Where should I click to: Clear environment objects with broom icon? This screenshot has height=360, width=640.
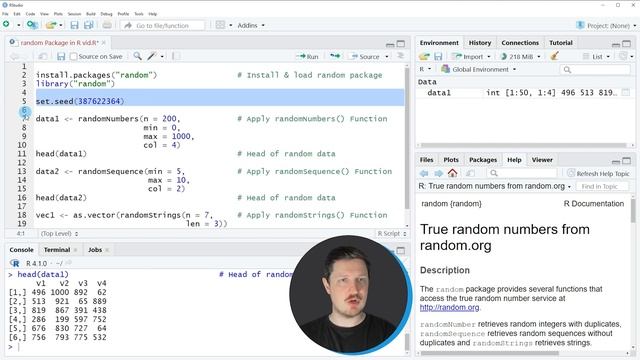(554, 56)
